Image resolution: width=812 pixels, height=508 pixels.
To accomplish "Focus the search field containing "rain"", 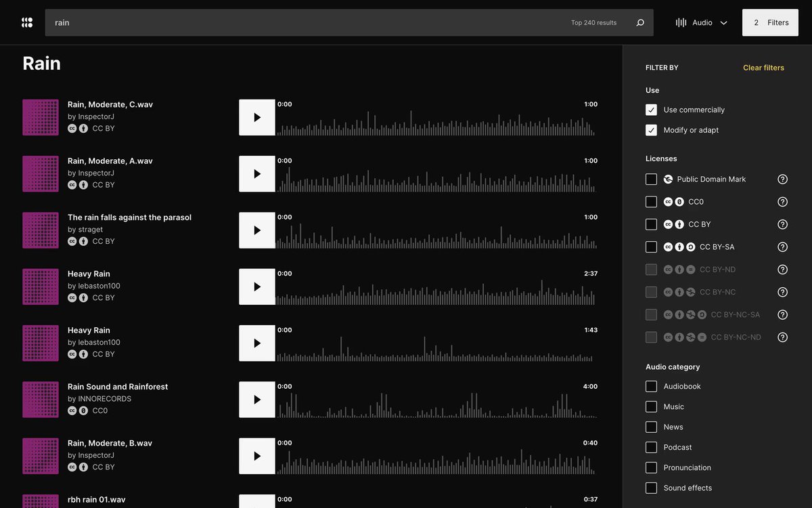I will point(308,22).
